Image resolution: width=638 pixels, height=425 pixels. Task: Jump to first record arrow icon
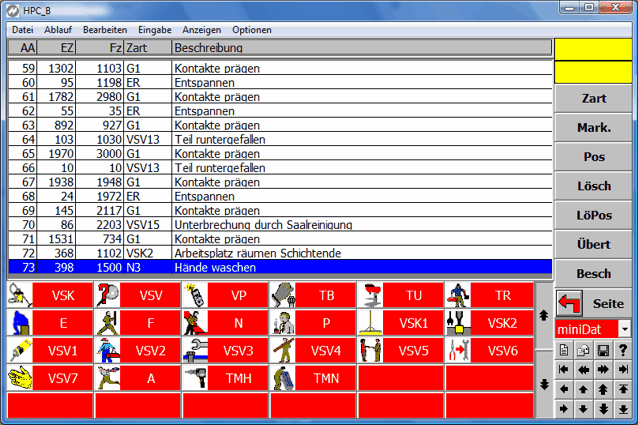pyautogui.click(x=564, y=368)
